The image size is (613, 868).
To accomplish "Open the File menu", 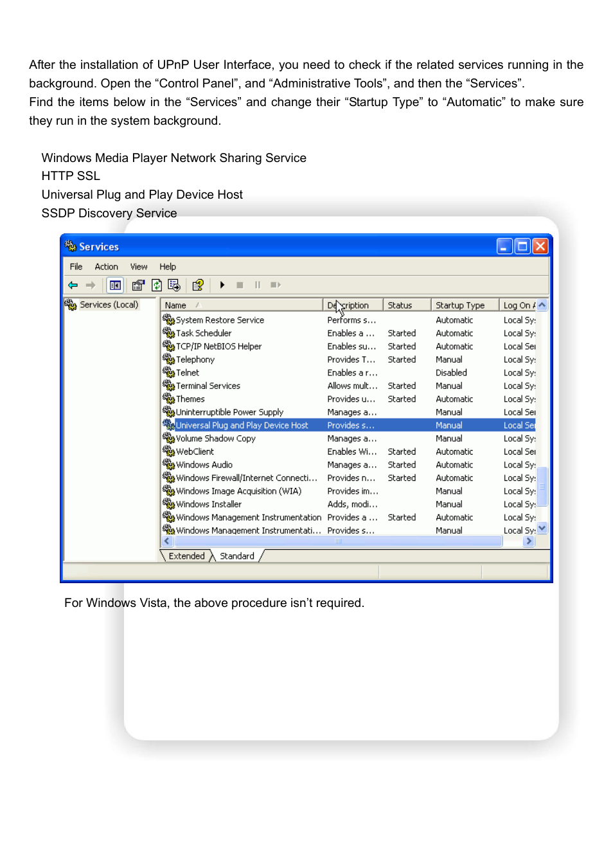I will pos(76,267).
